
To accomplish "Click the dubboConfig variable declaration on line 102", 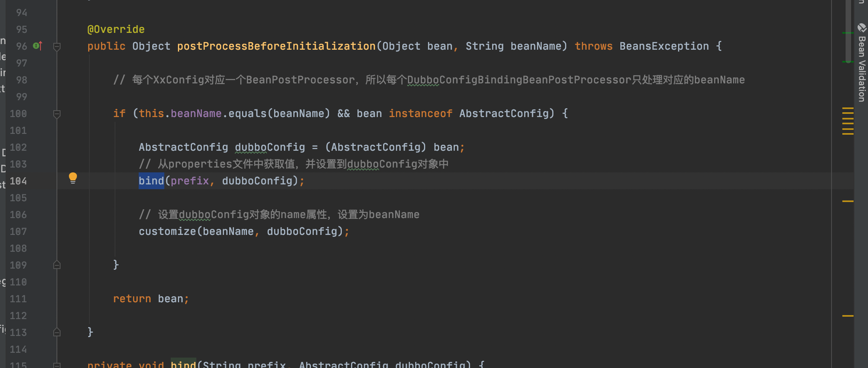I will (270, 147).
